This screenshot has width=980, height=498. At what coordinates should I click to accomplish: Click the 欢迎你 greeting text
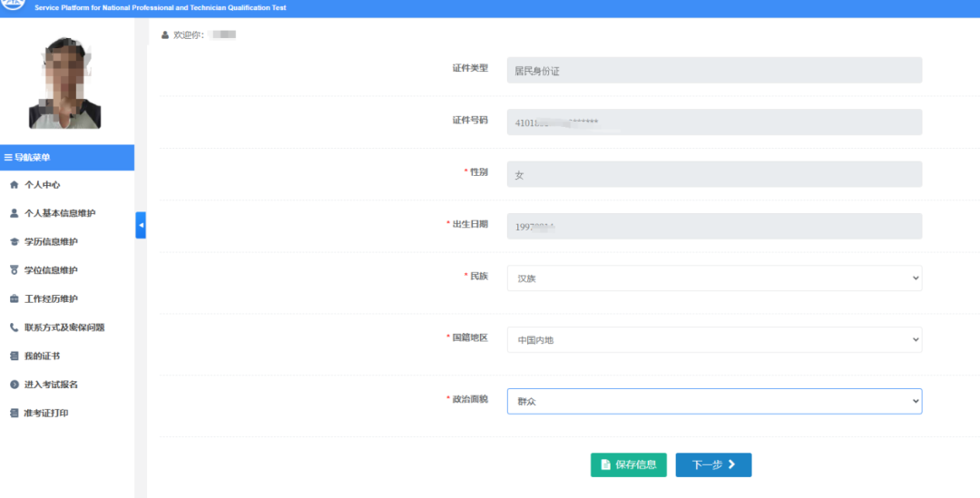(189, 35)
